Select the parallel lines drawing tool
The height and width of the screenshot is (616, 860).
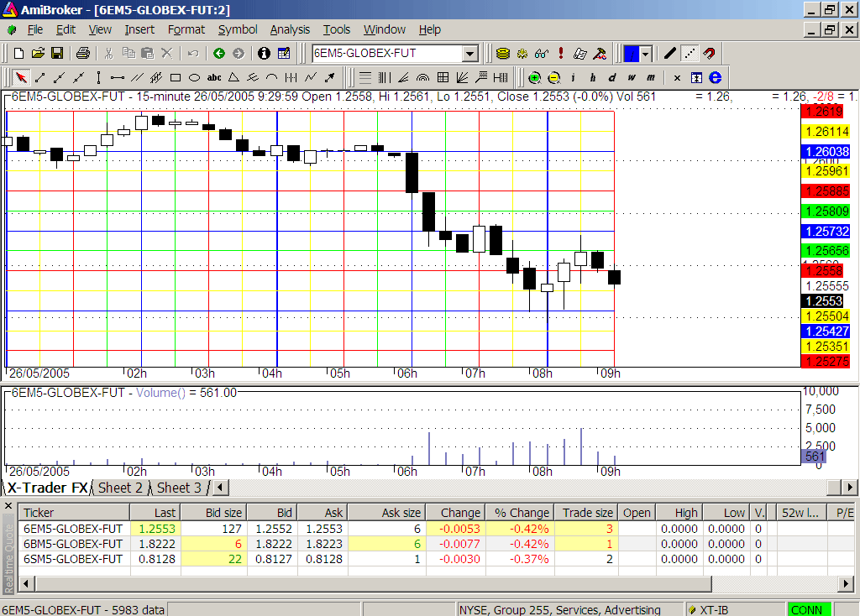pos(137,77)
